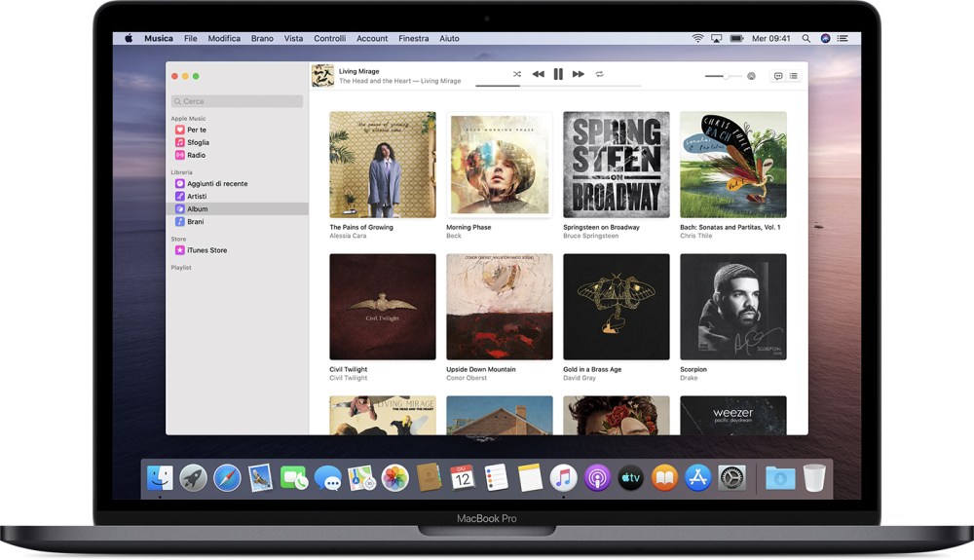Viewport: 974px width, 560px height.
Task: Open Safari from the Dock
Action: [227, 478]
